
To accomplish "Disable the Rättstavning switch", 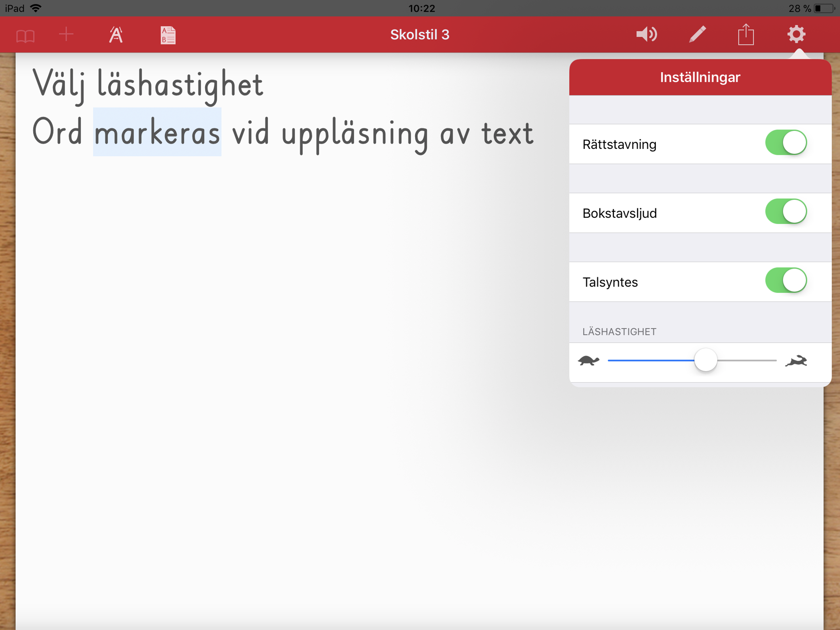I will coord(785,142).
